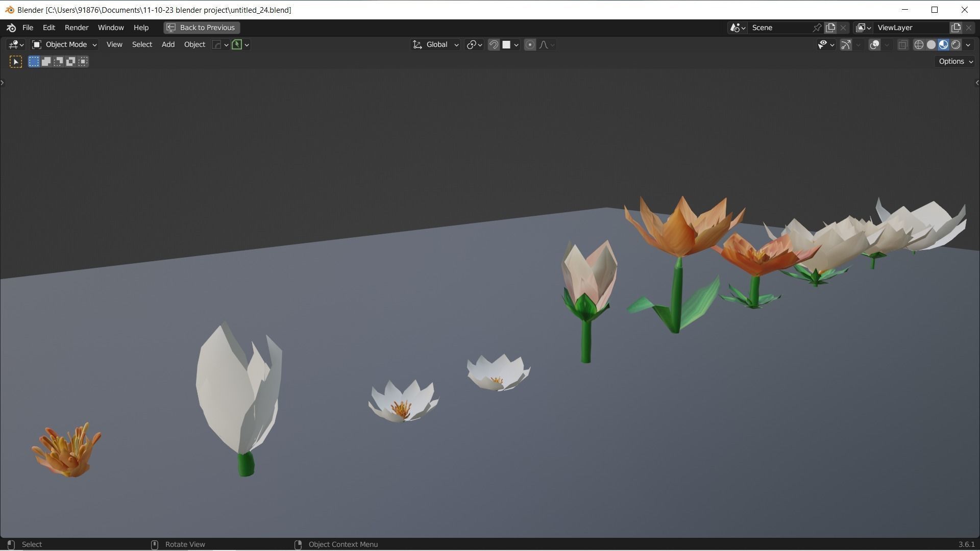Click the Object Context Menu status text
The image size is (980, 551).
click(343, 544)
